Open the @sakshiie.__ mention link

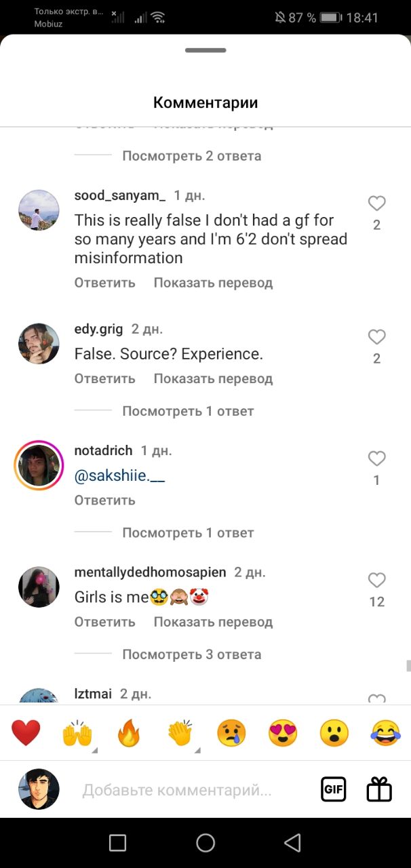119,476
